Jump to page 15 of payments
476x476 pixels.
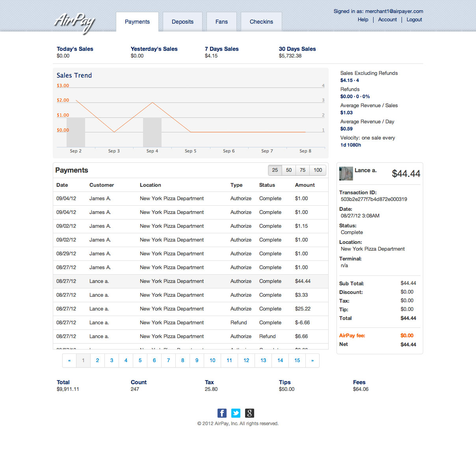pos(297,361)
